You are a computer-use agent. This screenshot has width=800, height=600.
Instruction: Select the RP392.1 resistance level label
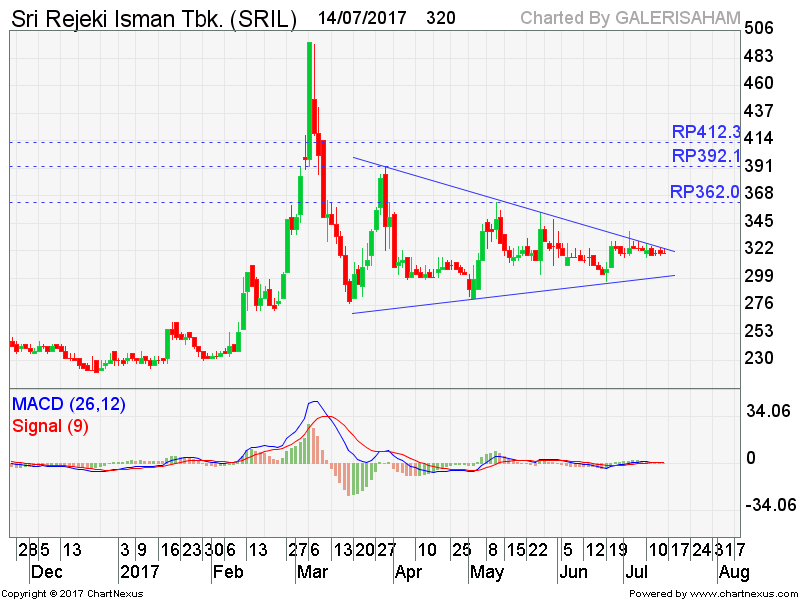click(x=706, y=156)
